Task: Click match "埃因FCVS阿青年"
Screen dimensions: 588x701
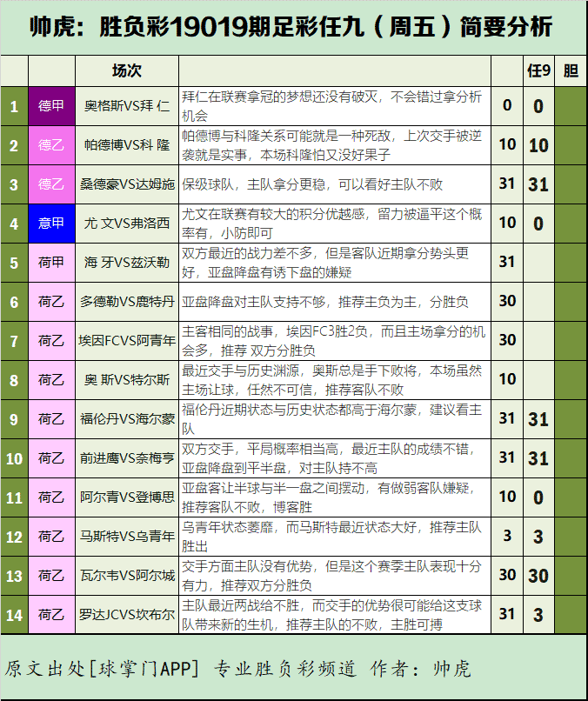Action: [127, 341]
